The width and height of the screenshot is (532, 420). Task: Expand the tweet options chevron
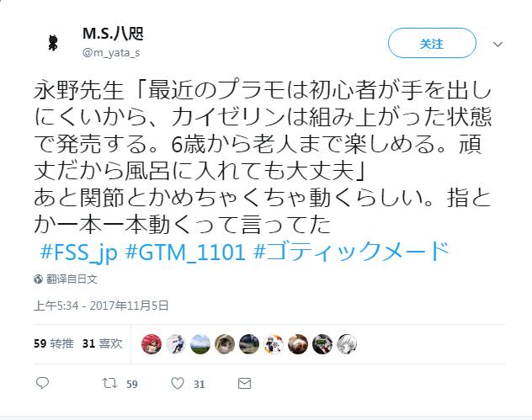pos(497,45)
